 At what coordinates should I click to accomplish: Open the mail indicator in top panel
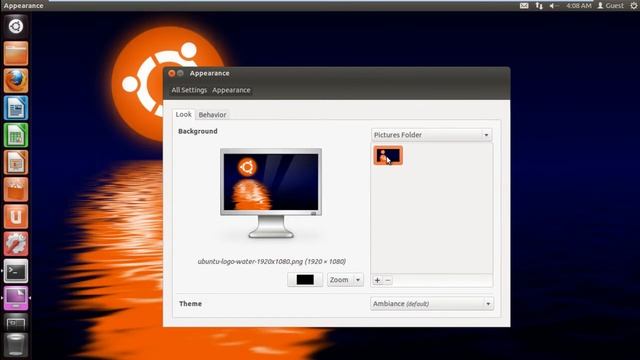click(524, 5)
